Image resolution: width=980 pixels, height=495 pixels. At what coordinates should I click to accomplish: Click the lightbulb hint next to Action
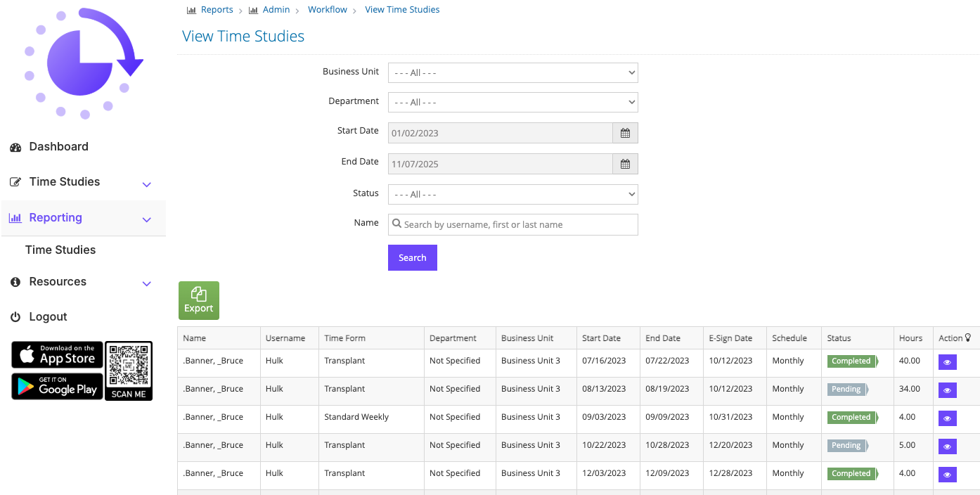(x=968, y=338)
